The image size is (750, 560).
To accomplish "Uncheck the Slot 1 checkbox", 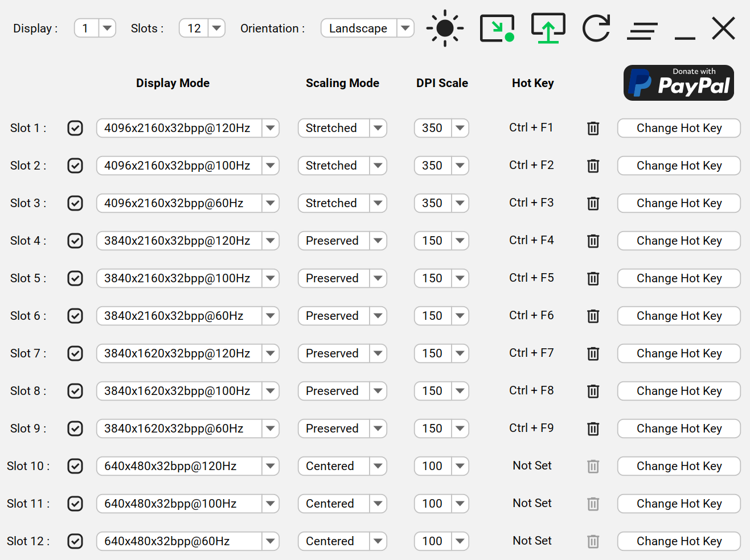I will pyautogui.click(x=75, y=128).
